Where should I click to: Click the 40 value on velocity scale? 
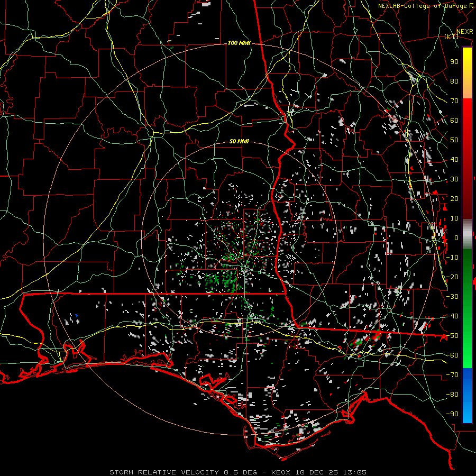[454, 159]
